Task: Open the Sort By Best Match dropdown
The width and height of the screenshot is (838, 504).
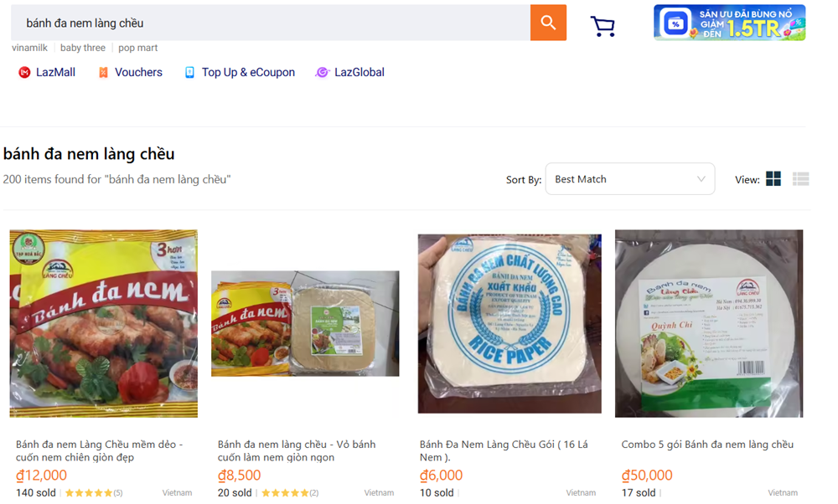Action: (x=629, y=179)
